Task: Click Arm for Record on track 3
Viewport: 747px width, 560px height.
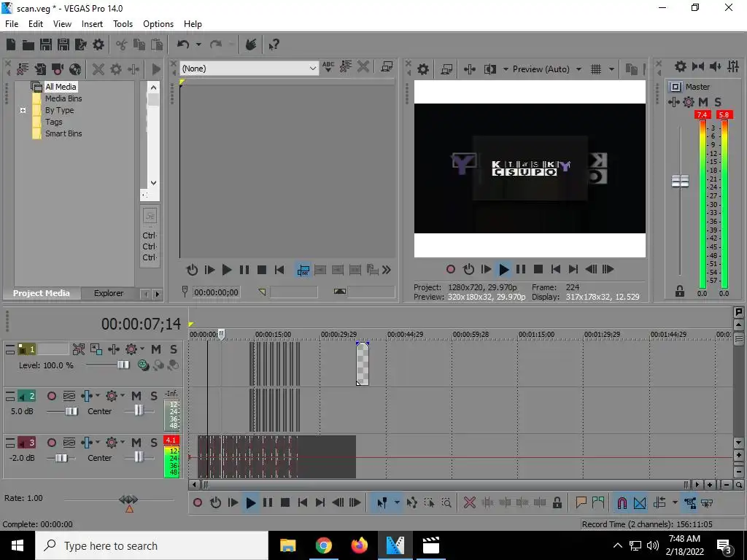Action: point(52,443)
